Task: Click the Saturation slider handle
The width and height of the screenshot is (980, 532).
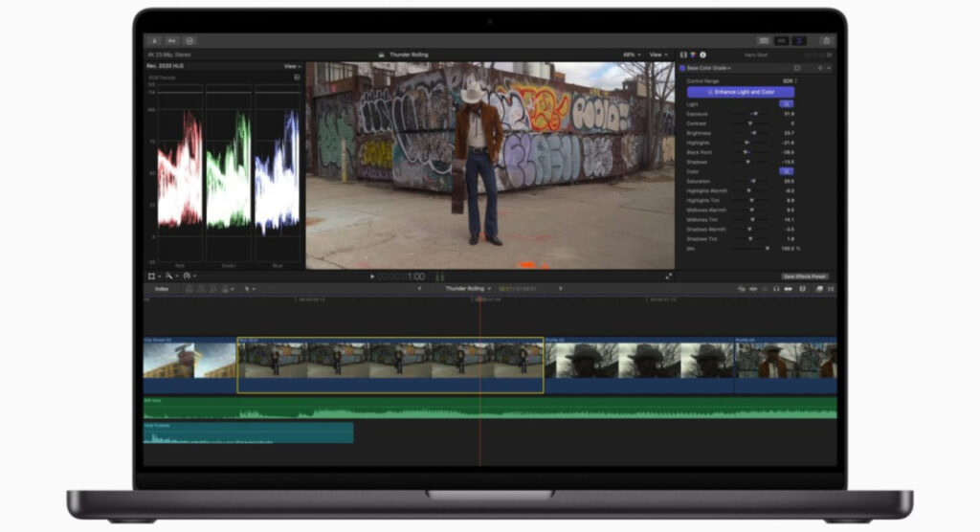Action: pyautogui.click(x=753, y=181)
